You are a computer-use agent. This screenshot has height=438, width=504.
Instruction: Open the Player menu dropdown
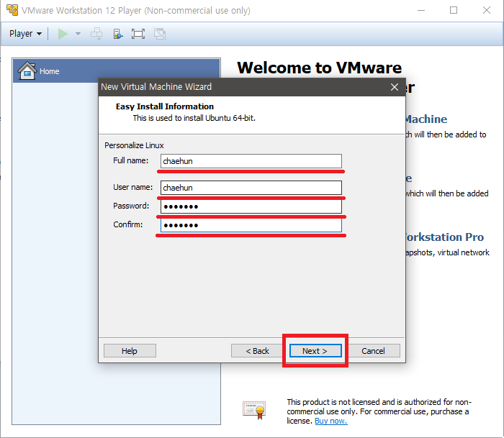pos(25,34)
